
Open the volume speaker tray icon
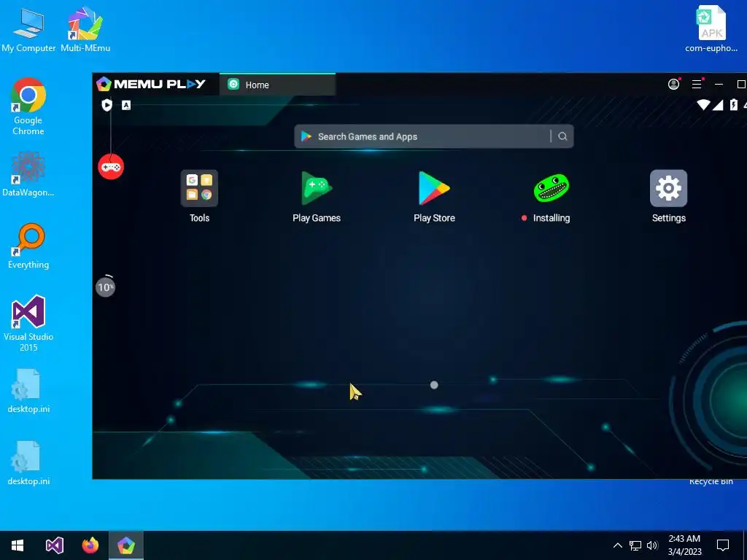(x=652, y=545)
